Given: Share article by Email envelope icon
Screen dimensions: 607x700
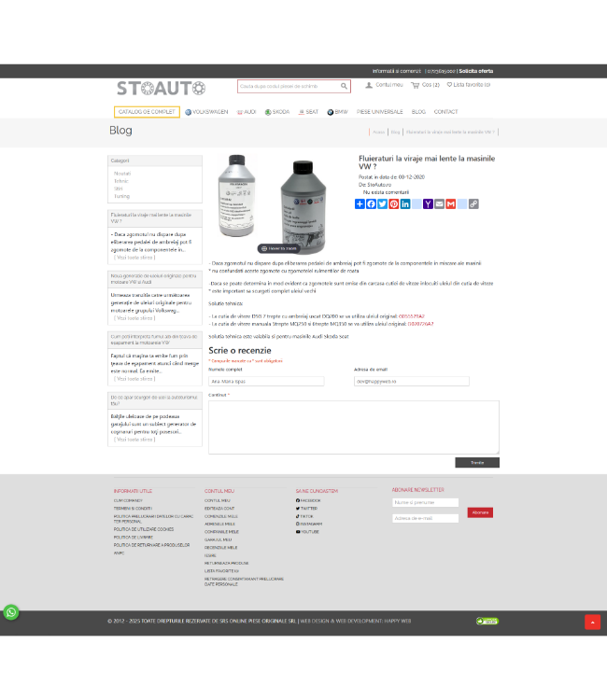Looking at the screenshot, I should pyautogui.click(x=440, y=204).
